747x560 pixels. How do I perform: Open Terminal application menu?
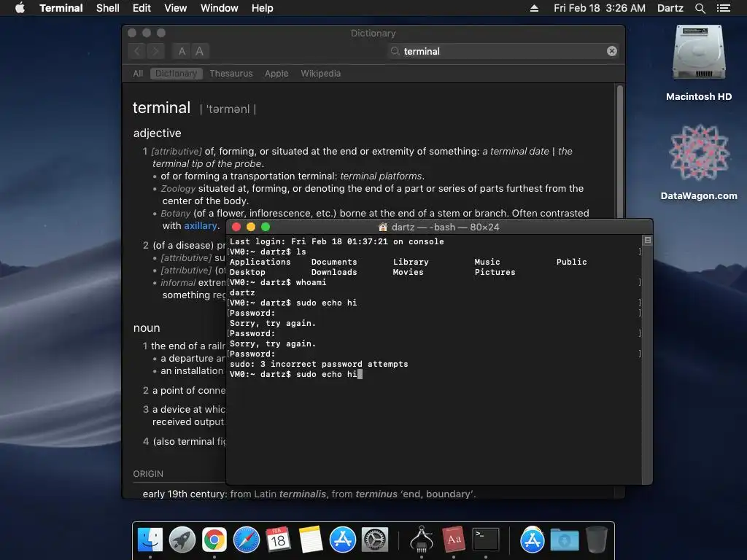(x=61, y=8)
